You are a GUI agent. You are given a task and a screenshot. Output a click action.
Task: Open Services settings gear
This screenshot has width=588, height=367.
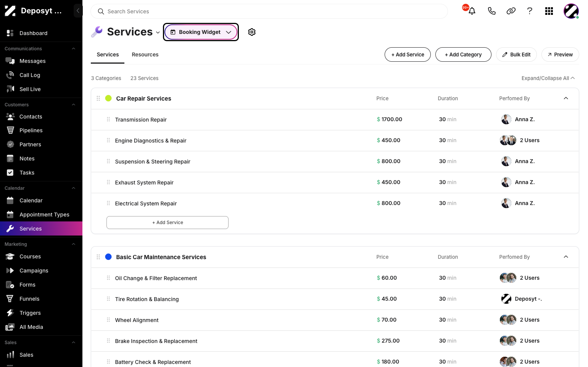[x=252, y=32]
